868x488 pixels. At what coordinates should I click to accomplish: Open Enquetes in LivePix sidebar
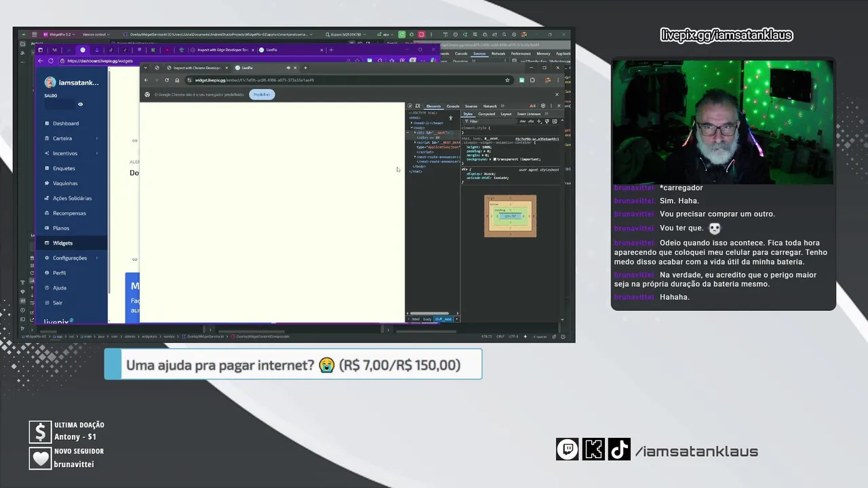click(x=64, y=168)
